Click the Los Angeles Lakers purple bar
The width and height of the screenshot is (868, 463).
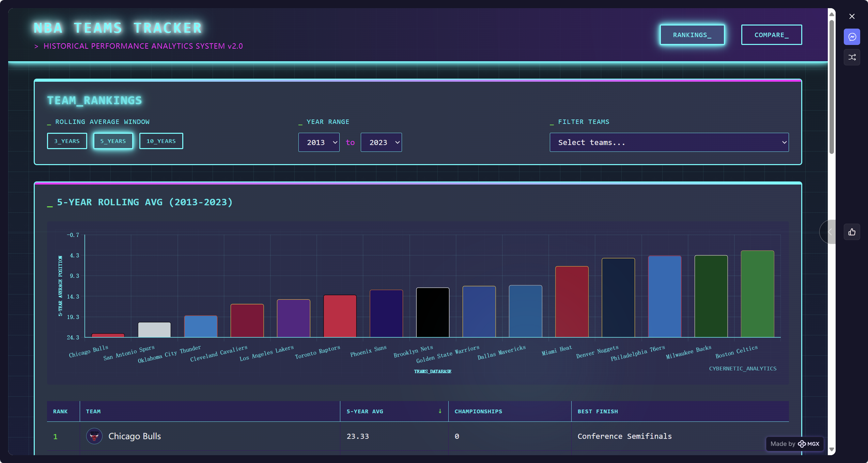(293, 318)
